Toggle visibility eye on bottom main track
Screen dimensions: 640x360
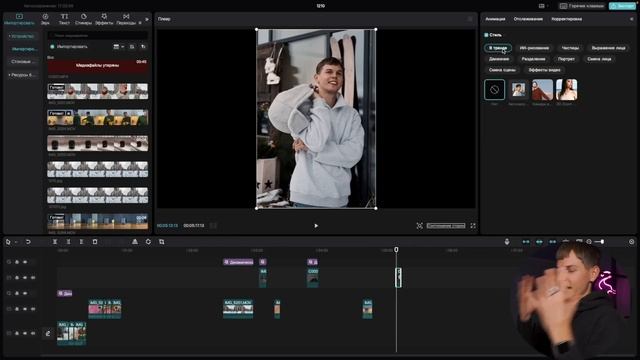pos(25,333)
